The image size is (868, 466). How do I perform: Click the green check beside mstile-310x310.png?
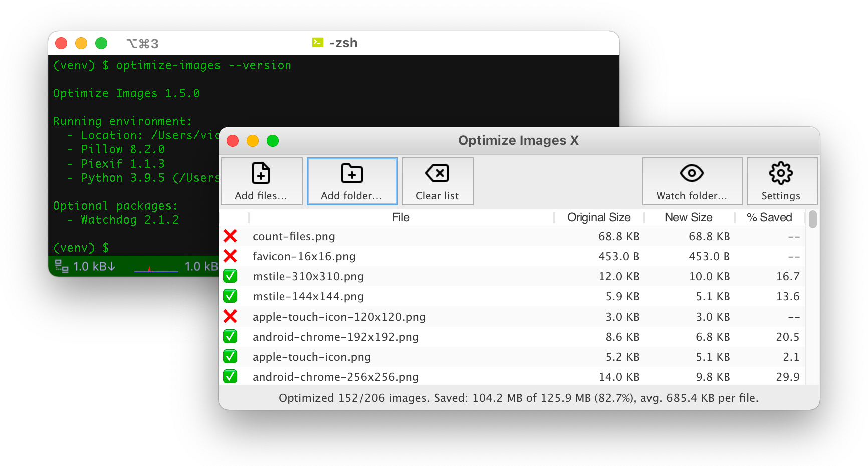point(230,276)
